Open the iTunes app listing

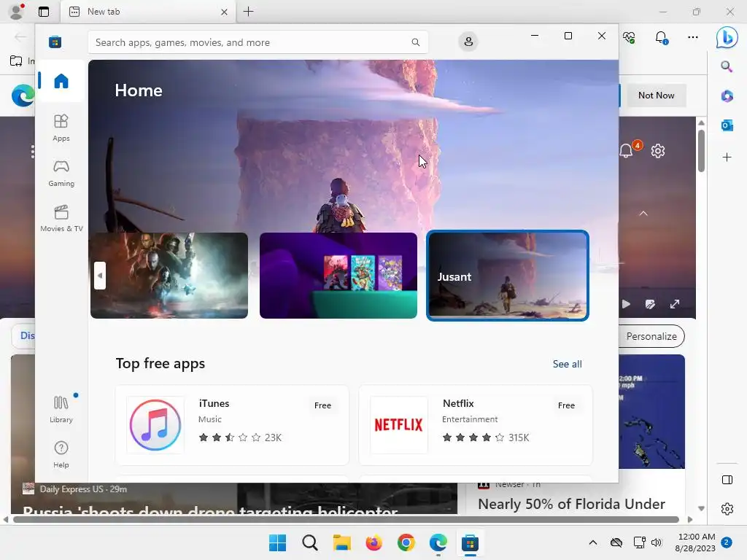point(232,425)
